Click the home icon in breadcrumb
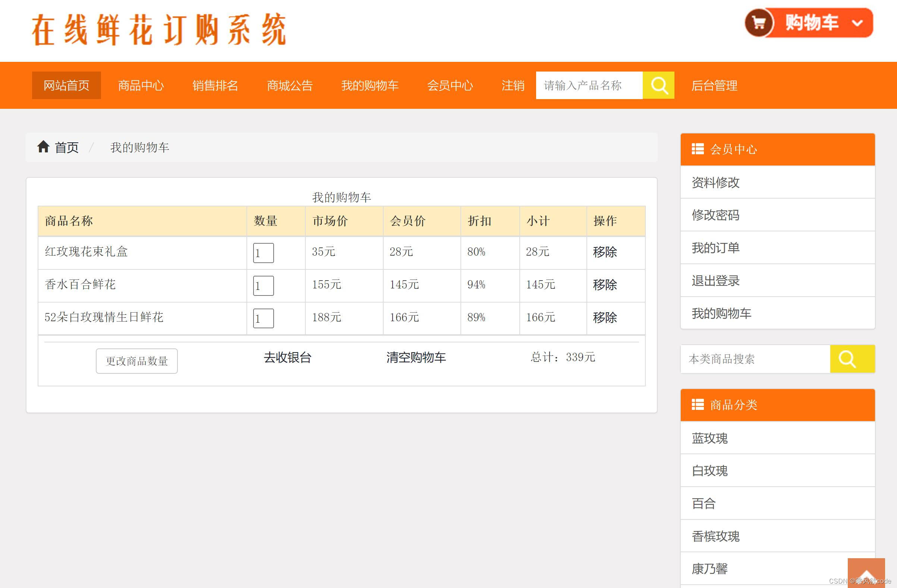 point(43,146)
